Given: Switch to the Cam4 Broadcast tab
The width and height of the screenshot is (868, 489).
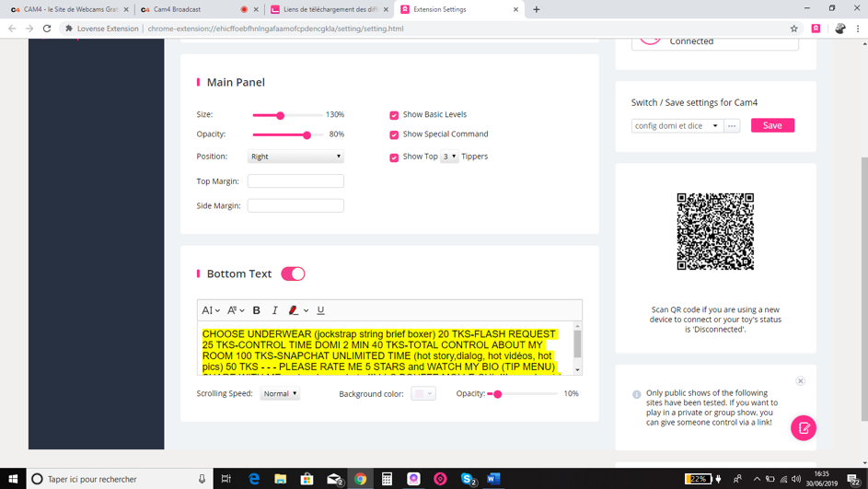Looking at the screenshot, I should 191,9.
